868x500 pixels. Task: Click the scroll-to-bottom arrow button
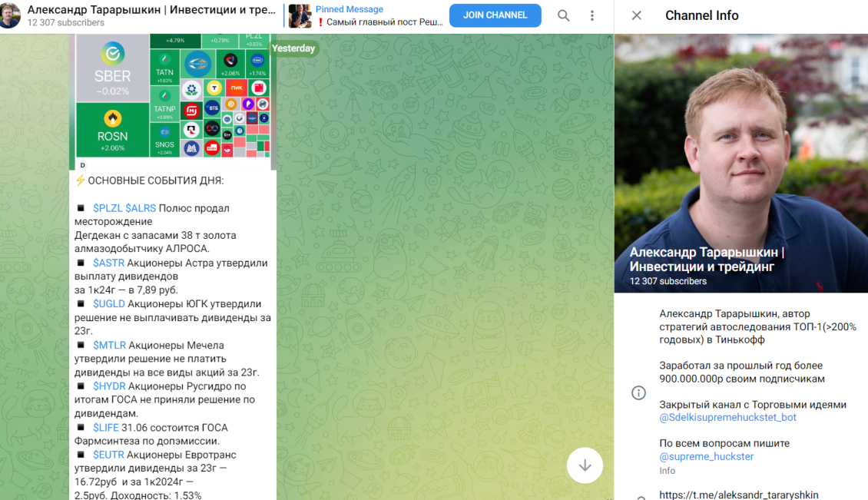pyautogui.click(x=585, y=465)
